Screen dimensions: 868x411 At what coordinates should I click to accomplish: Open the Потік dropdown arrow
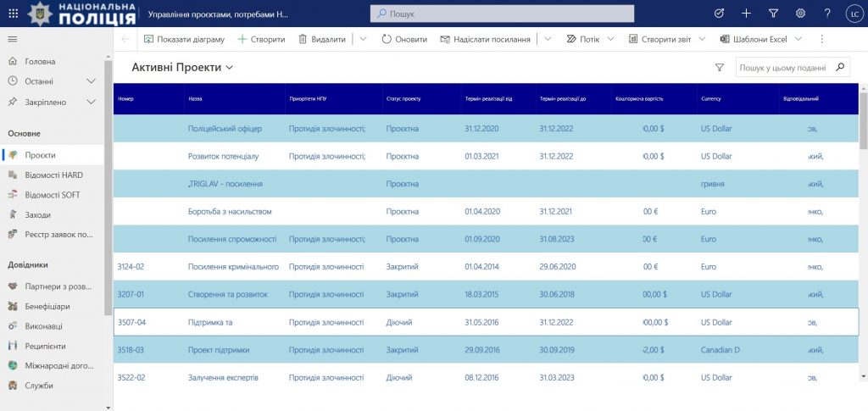click(x=610, y=39)
